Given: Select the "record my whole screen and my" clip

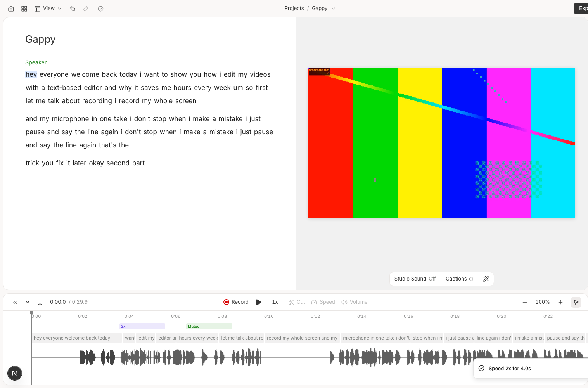Looking at the screenshot, I should click(x=302, y=338).
